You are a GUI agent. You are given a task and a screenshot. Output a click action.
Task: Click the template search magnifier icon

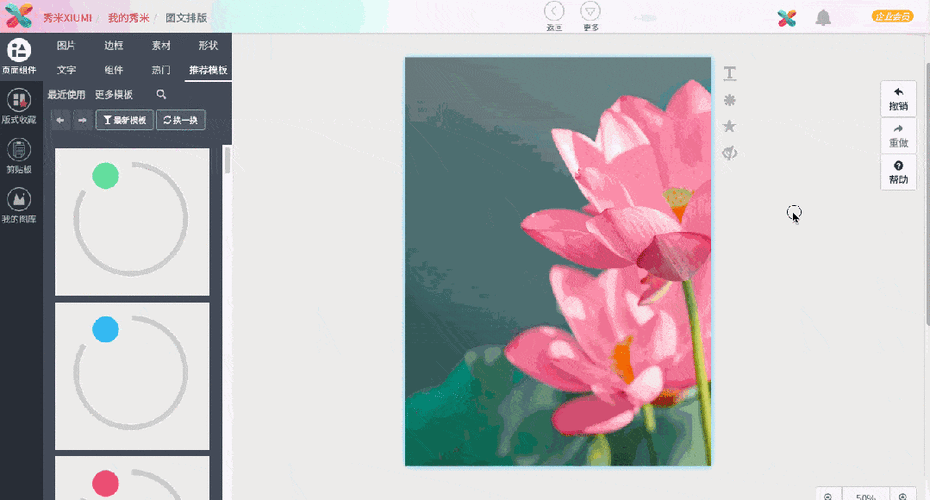161,94
